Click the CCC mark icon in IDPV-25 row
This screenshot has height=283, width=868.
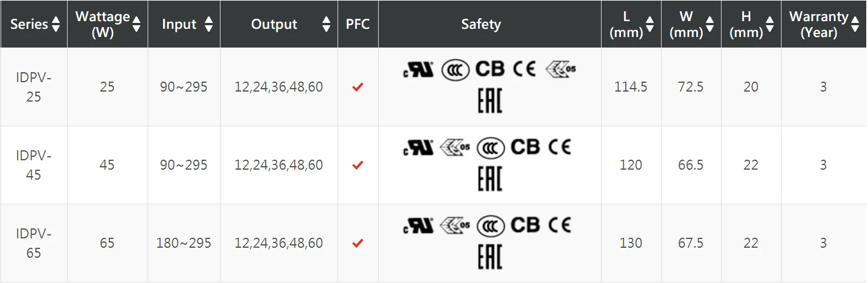[456, 69]
